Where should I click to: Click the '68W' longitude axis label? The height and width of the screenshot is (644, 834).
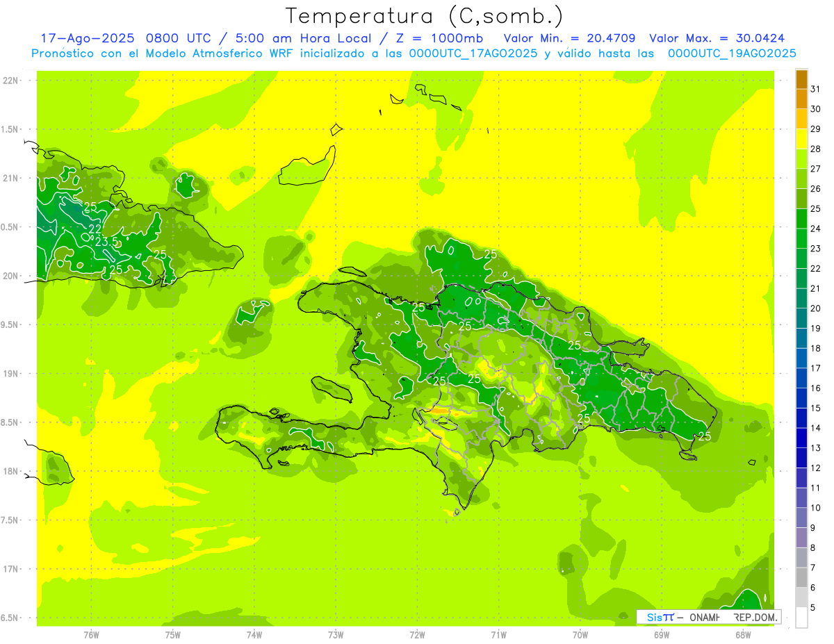pos(743,635)
